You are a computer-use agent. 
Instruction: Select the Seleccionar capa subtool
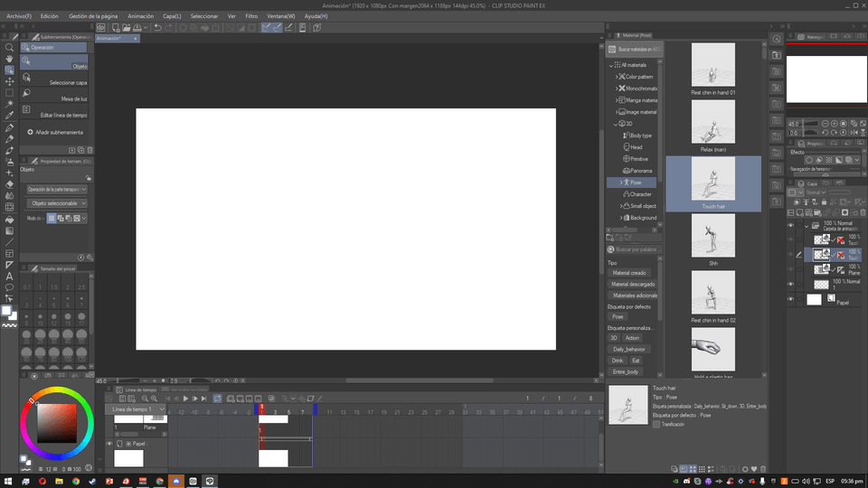[54, 79]
